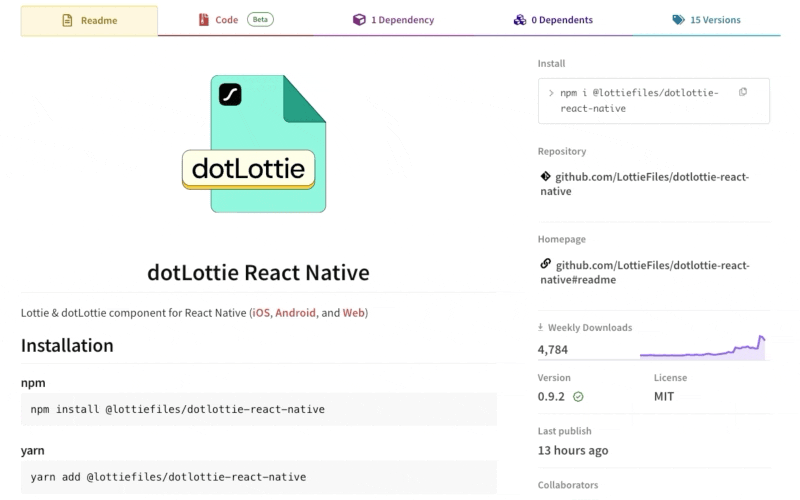Click the dotLottie React Native heading

[258, 272]
